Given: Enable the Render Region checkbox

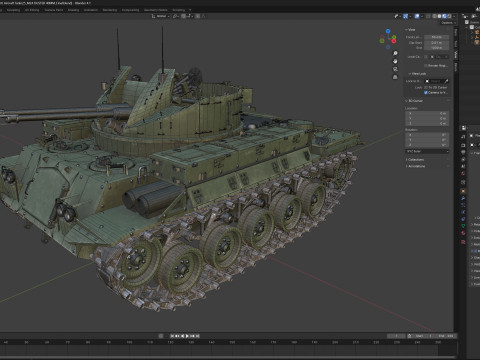Looking at the screenshot, I should (x=425, y=66).
